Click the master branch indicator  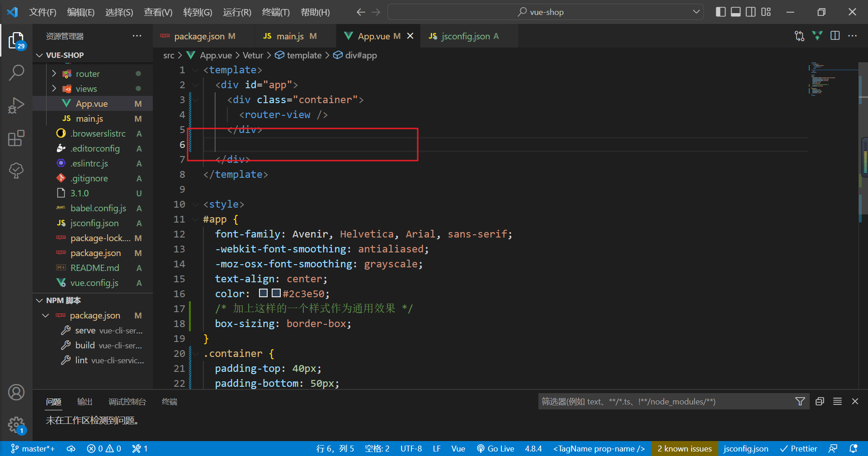click(33, 448)
